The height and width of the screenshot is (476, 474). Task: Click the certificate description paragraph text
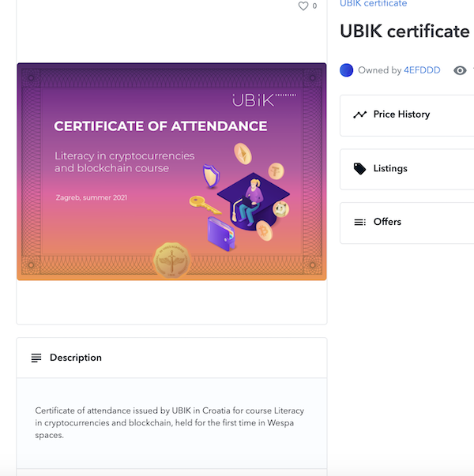(x=169, y=423)
